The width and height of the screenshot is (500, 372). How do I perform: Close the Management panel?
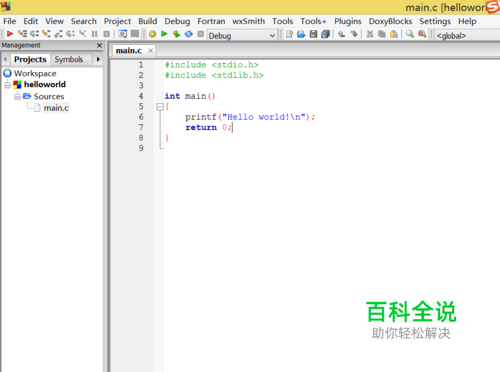(99, 45)
